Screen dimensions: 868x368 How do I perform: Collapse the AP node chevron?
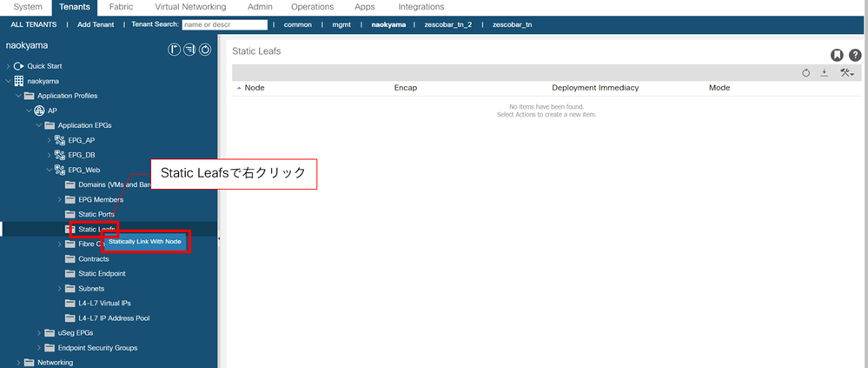tap(28, 110)
